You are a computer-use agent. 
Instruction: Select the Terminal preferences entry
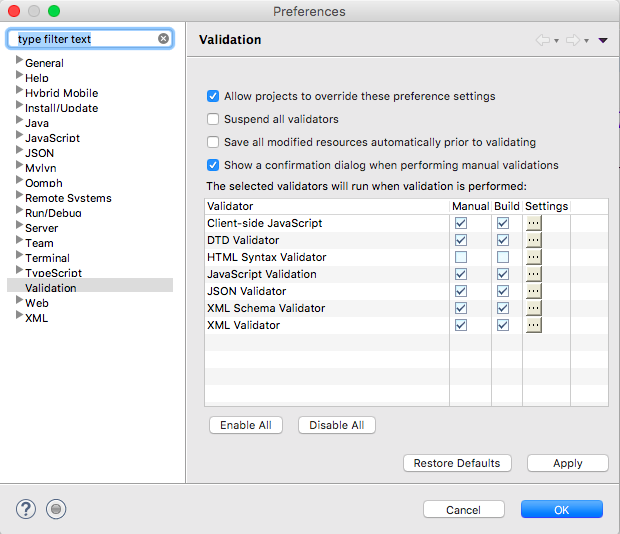click(x=47, y=258)
